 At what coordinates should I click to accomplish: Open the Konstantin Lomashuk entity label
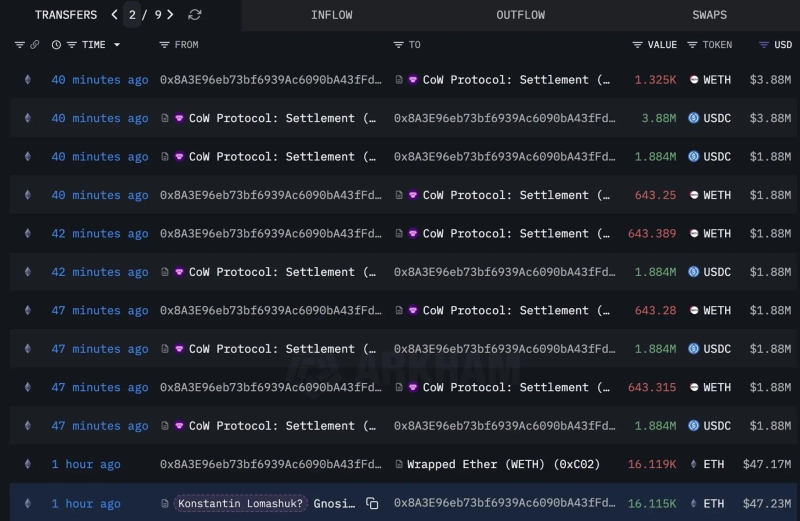point(241,503)
